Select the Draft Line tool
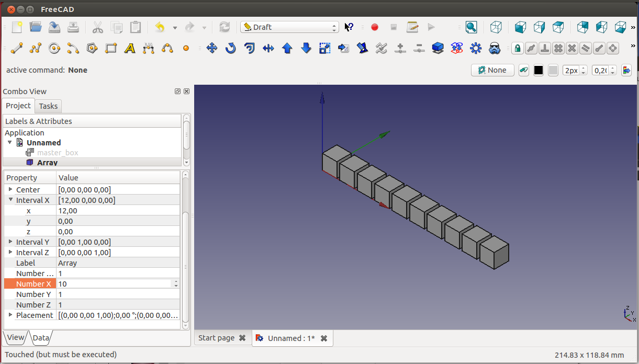This screenshot has height=364, width=639. (x=17, y=49)
